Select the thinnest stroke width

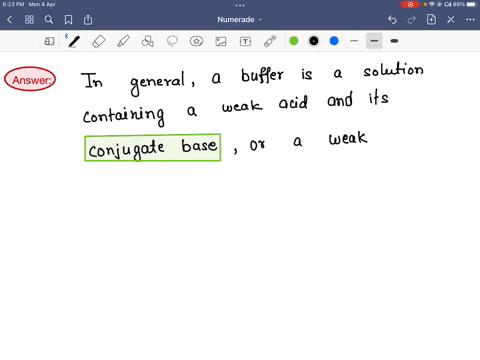point(354,41)
